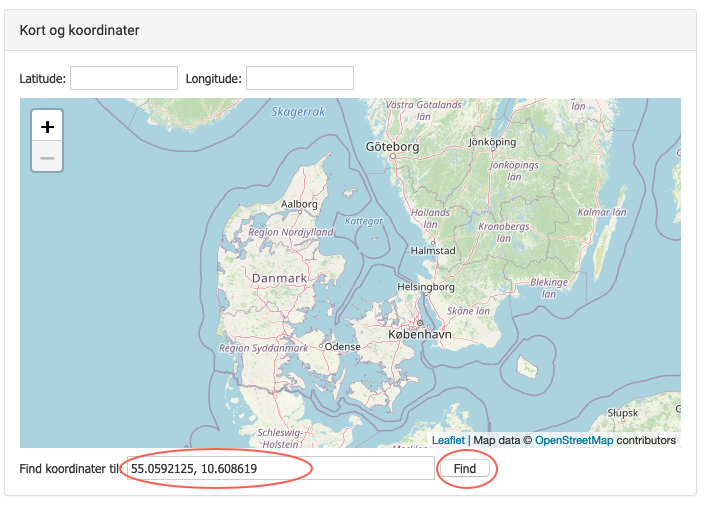Click Skåne län label on the map

click(468, 311)
